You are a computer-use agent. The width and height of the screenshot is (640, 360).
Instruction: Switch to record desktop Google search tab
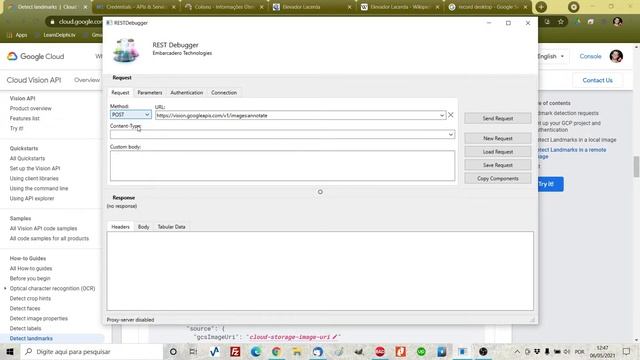488,7
